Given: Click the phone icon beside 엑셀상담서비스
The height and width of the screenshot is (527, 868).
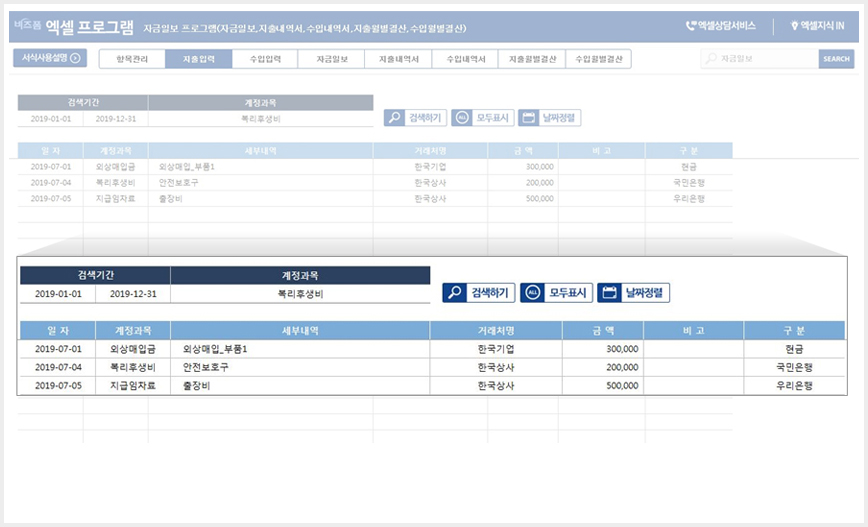Looking at the screenshot, I should [x=690, y=25].
